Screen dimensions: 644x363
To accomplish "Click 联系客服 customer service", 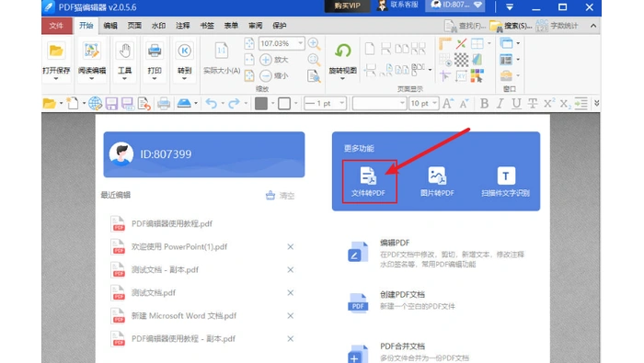I will tap(397, 6).
